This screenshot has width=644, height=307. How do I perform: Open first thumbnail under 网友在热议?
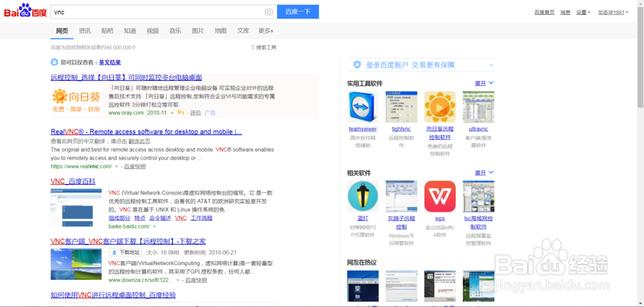(x=363, y=286)
